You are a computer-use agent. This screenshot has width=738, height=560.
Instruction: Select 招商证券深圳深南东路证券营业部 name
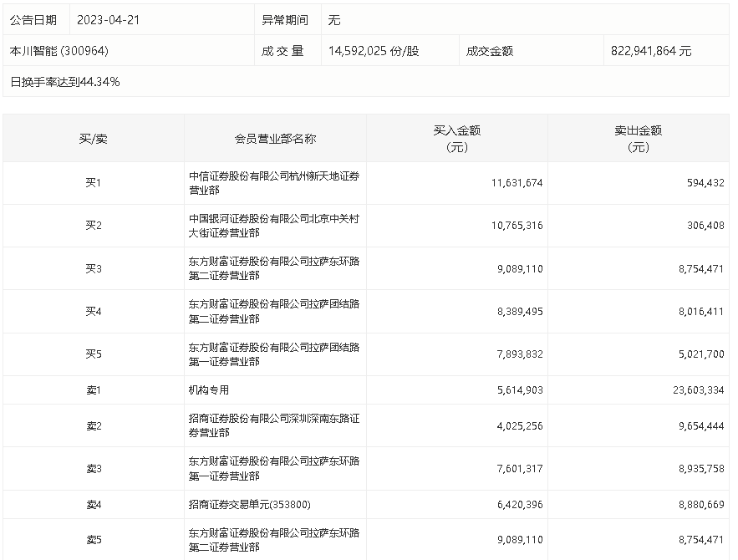(x=274, y=425)
